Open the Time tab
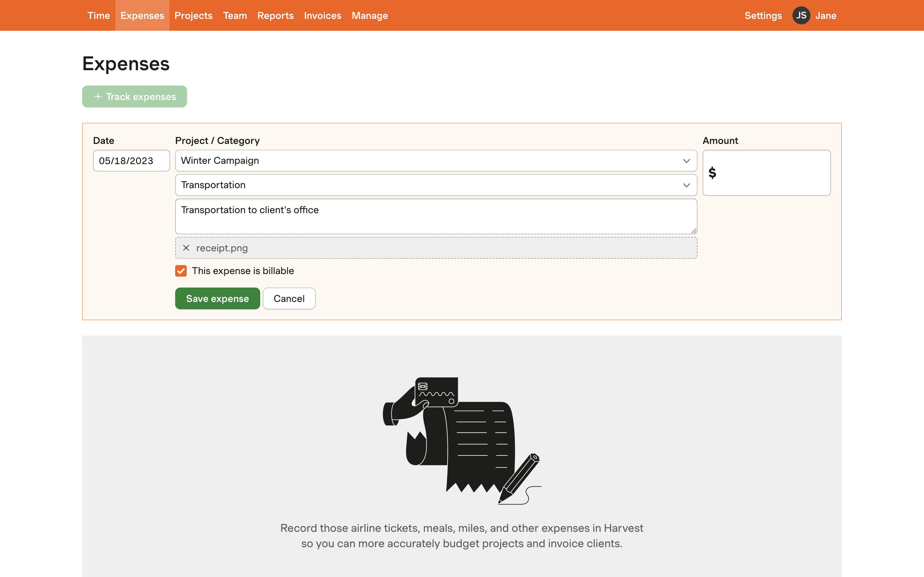924x577 pixels. [98, 16]
